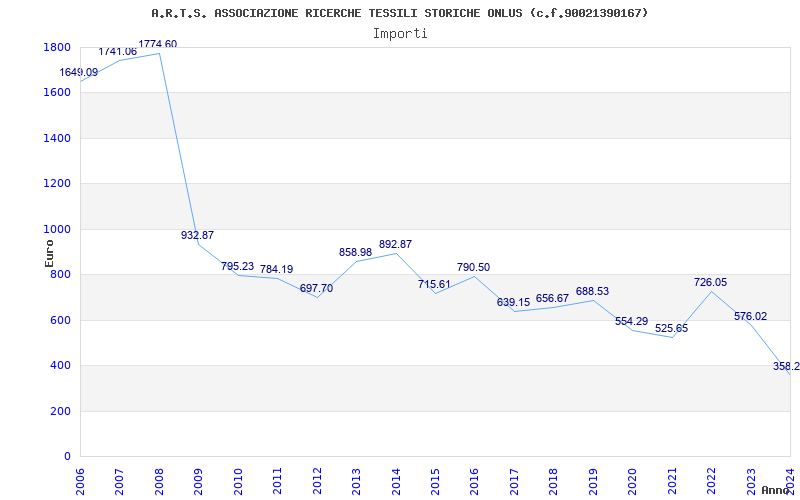Click the 1800 y-axis tick label
Screen dimensions: 800x500
click(x=57, y=48)
